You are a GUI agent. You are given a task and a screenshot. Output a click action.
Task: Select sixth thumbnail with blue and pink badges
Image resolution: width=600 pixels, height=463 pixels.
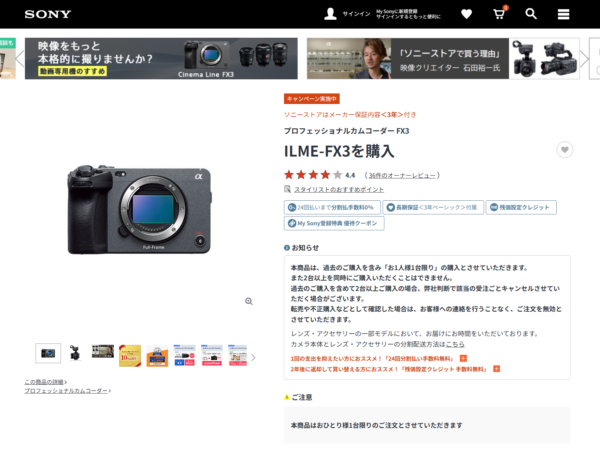(x=184, y=355)
